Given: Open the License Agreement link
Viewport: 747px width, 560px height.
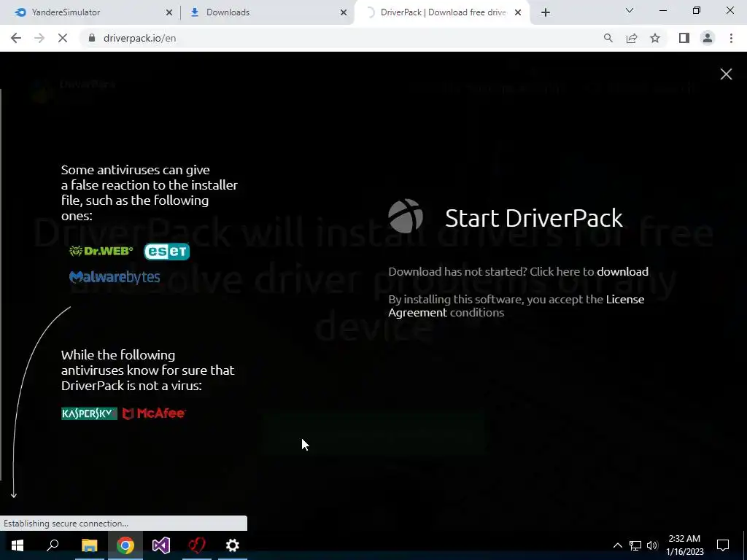Looking at the screenshot, I should click(x=516, y=306).
